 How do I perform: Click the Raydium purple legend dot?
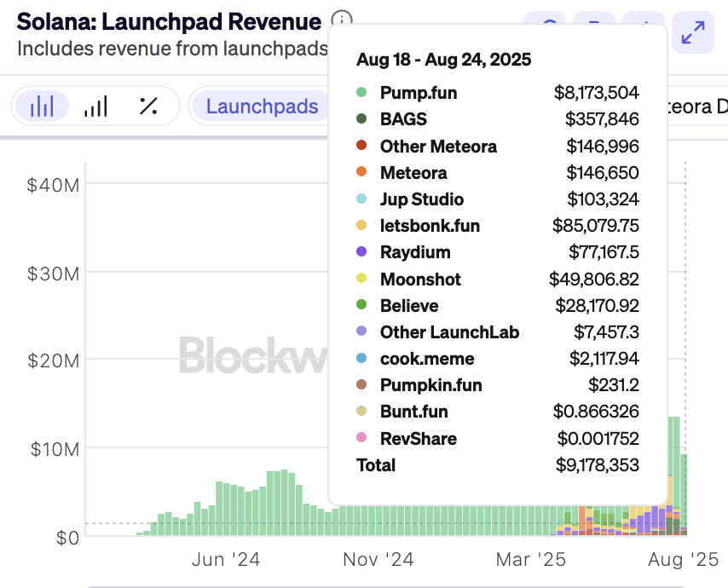click(x=361, y=252)
